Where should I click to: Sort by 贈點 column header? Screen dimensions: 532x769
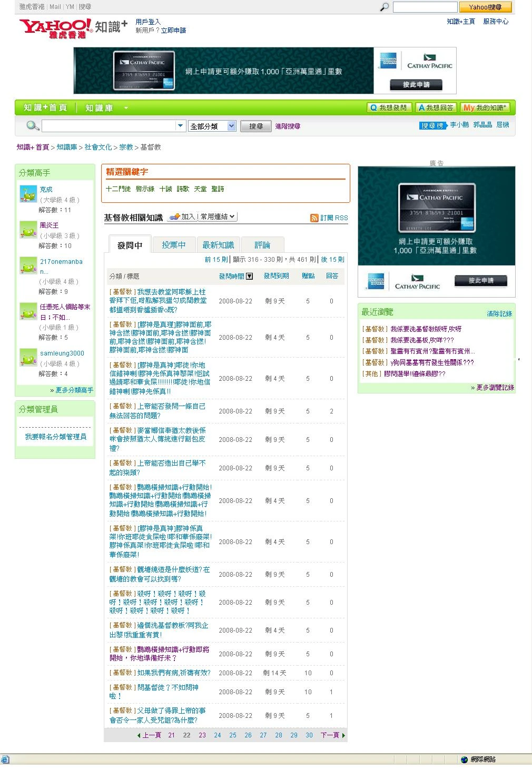[308, 276]
